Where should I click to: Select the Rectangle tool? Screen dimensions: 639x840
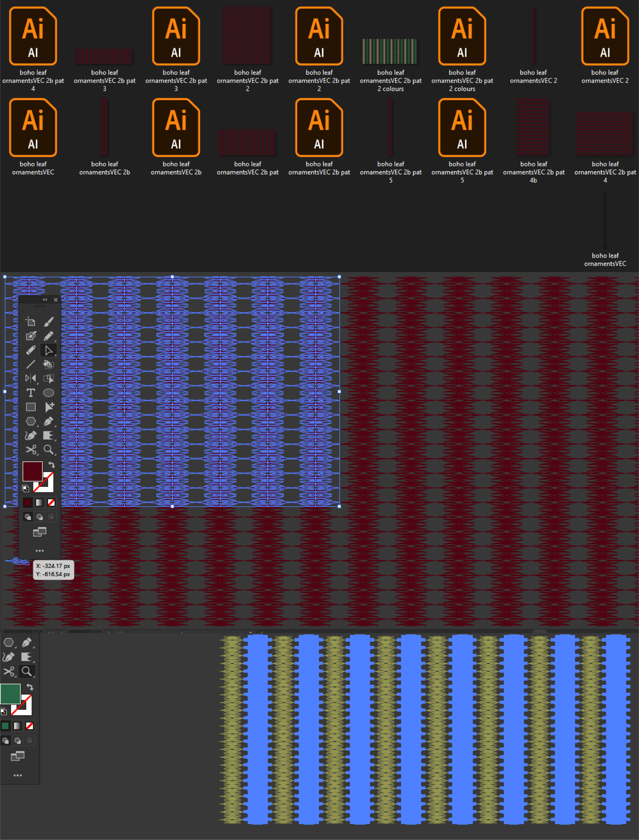pyautogui.click(x=31, y=407)
